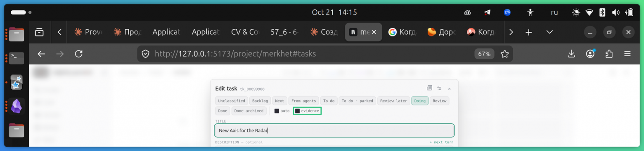Viewport: 644px width, 151px height.
Task: Open site security shield info
Action: click(145, 54)
